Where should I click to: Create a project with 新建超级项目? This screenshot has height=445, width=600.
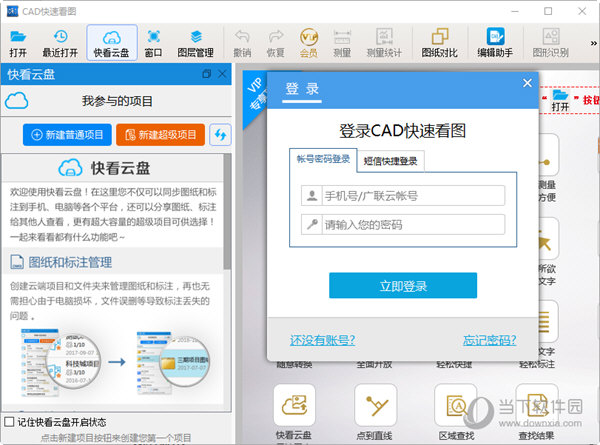click(x=160, y=135)
